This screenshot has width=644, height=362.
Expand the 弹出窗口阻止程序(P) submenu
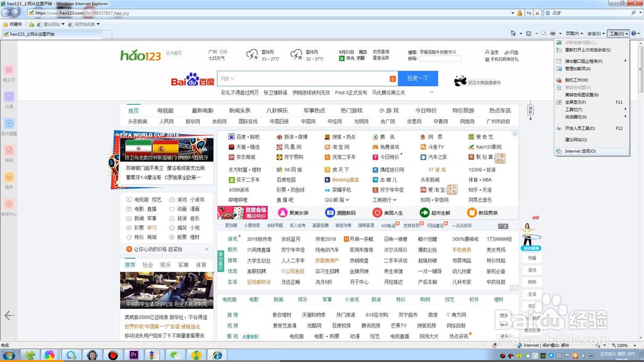coord(592,61)
